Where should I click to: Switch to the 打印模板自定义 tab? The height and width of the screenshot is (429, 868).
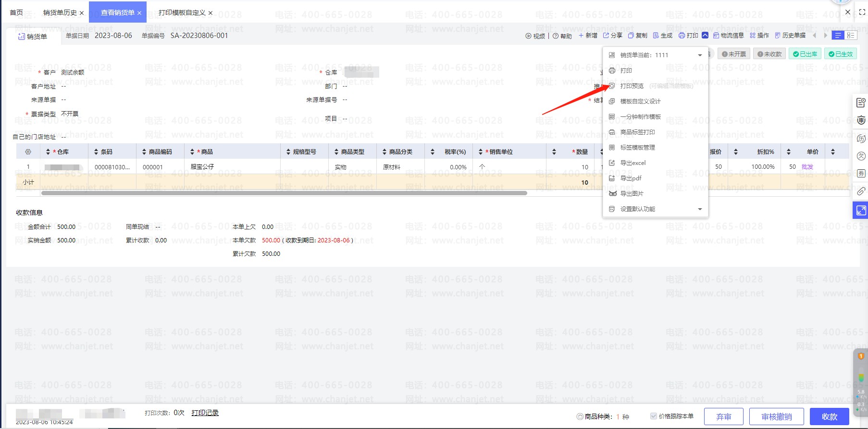182,13
